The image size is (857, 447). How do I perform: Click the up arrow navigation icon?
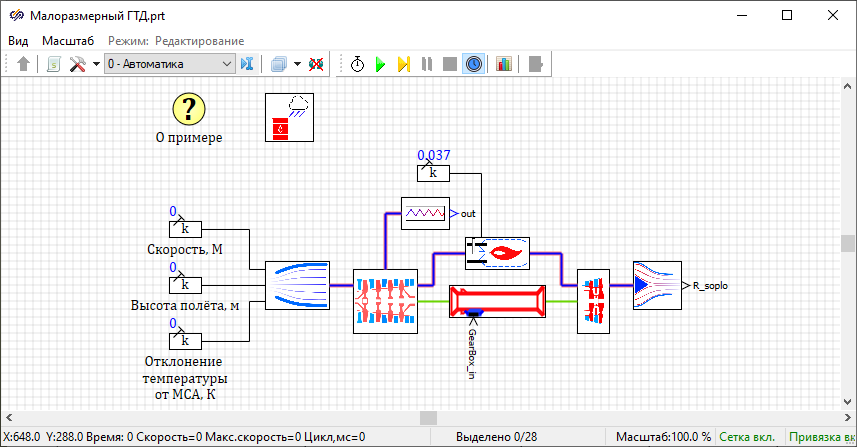click(x=24, y=64)
